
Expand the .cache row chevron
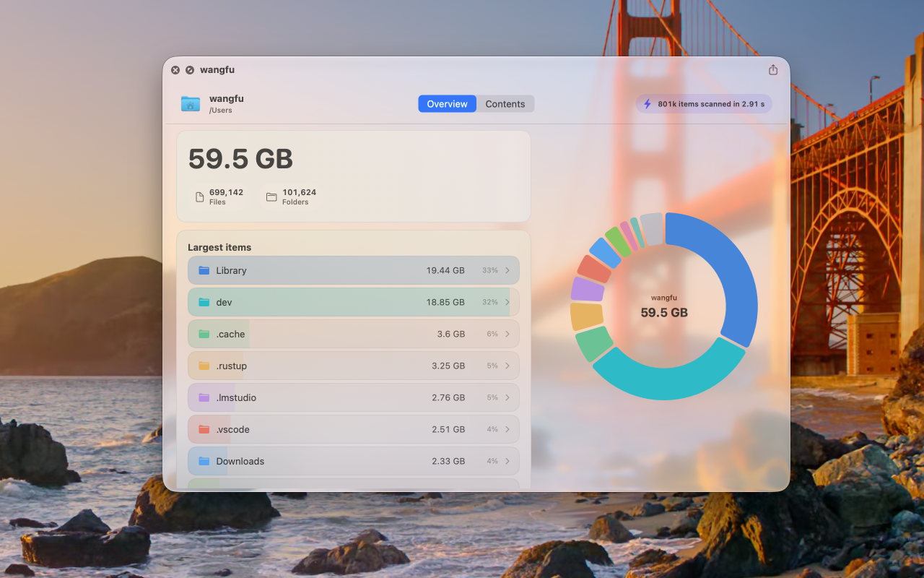507,334
